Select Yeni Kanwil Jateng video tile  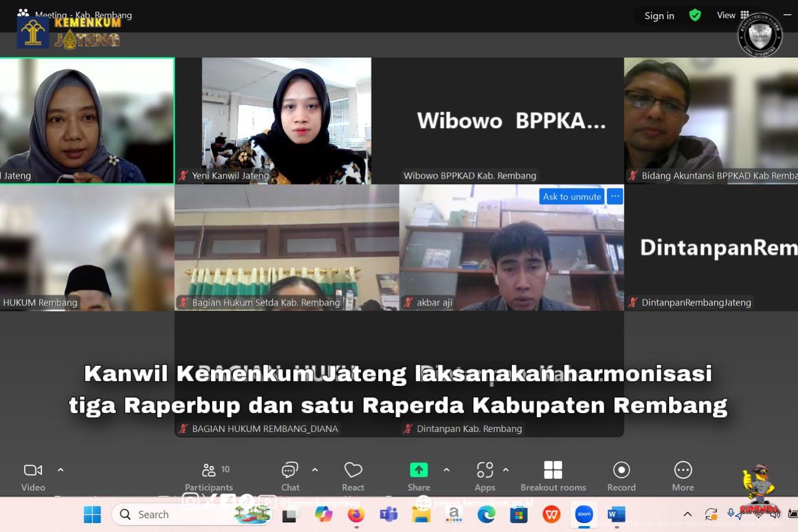pyautogui.click(x=286, y=121)
